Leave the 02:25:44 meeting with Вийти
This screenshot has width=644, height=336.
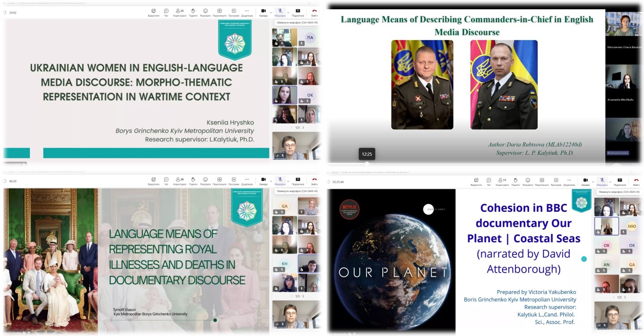click(x=637, y=182)
